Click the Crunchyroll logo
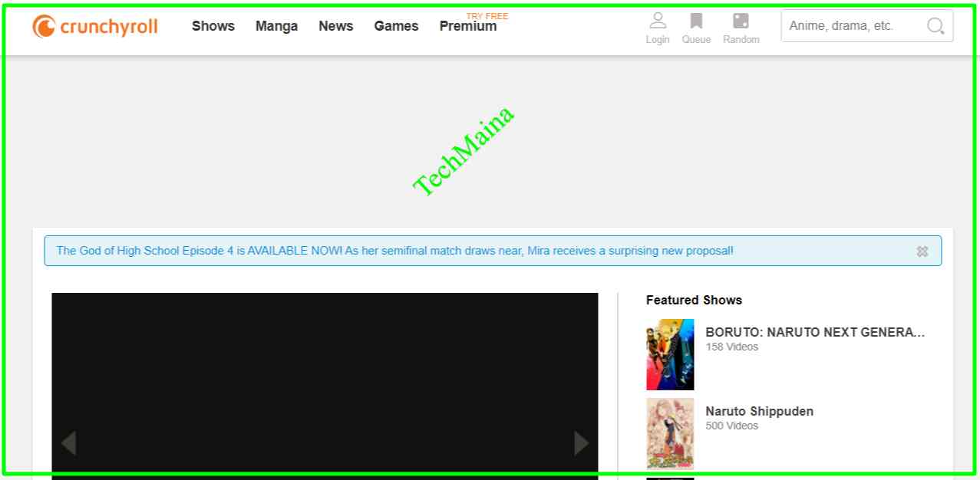980x480 pixels. pyautogui.click(x=95, y=27)
